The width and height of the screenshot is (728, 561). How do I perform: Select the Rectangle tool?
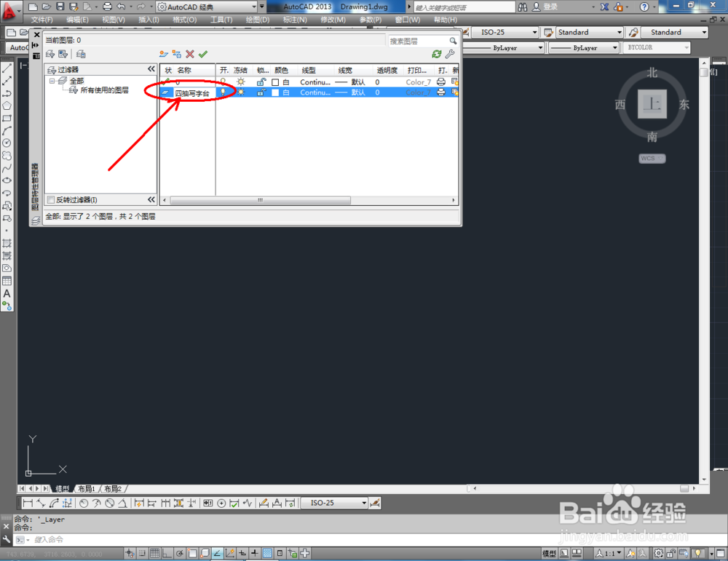click(x=7, y=119)
